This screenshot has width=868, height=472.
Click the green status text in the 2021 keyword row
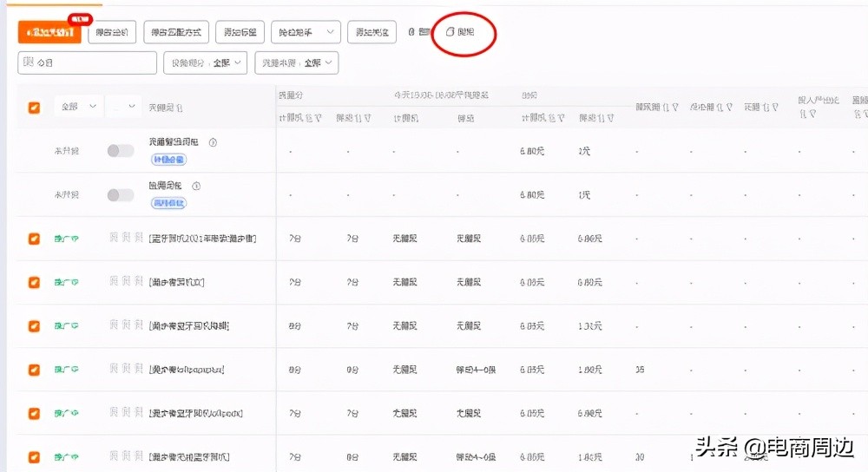coord(66,239)
